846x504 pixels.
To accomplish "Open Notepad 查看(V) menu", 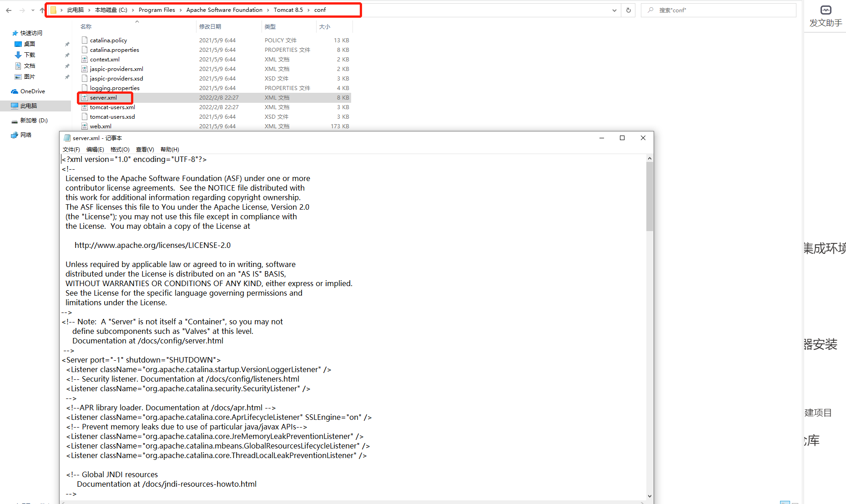I will click(145, 150).
